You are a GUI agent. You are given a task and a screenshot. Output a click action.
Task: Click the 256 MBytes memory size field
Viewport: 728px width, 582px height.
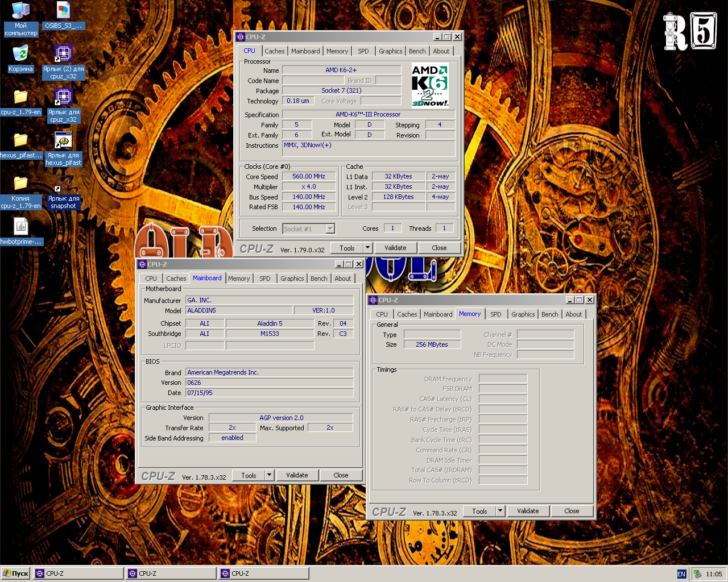point(432,344)
